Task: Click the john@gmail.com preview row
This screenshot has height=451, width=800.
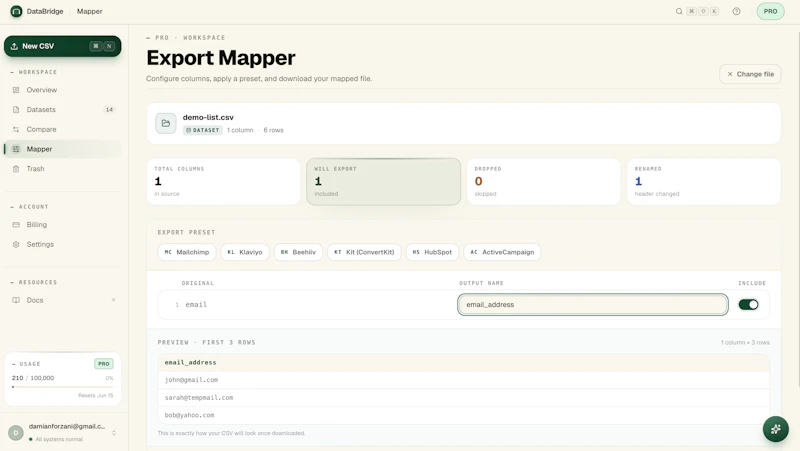Action: point(463,380)
